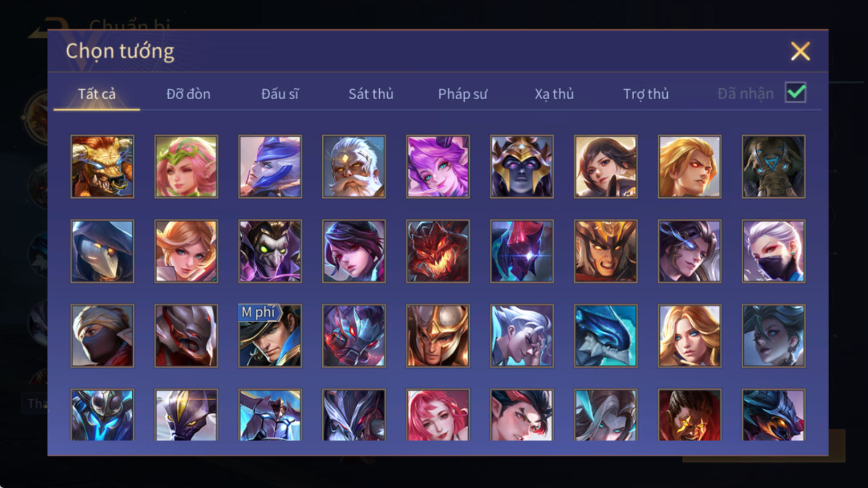
Task: Show the 'Pháp sư' hero category
Action: pos(463,93)
